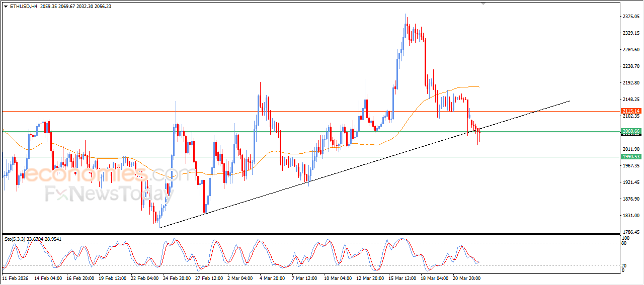Click the 18 Mar 04:00 time label
Viewport: 644px width, 285px height.
435,278
